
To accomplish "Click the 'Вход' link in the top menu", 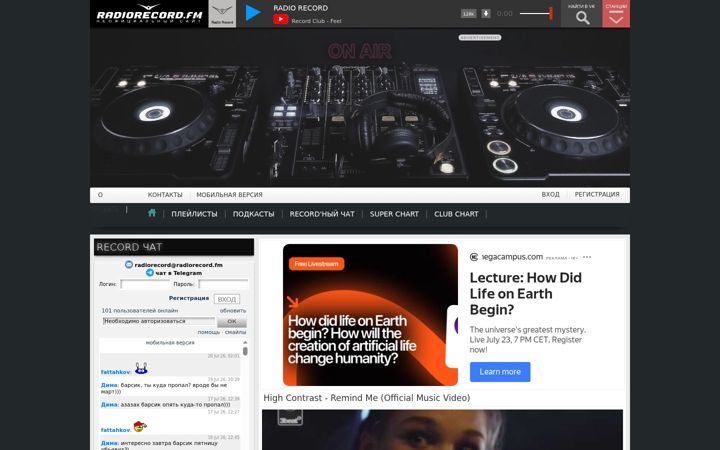I will tap(550, 194).
